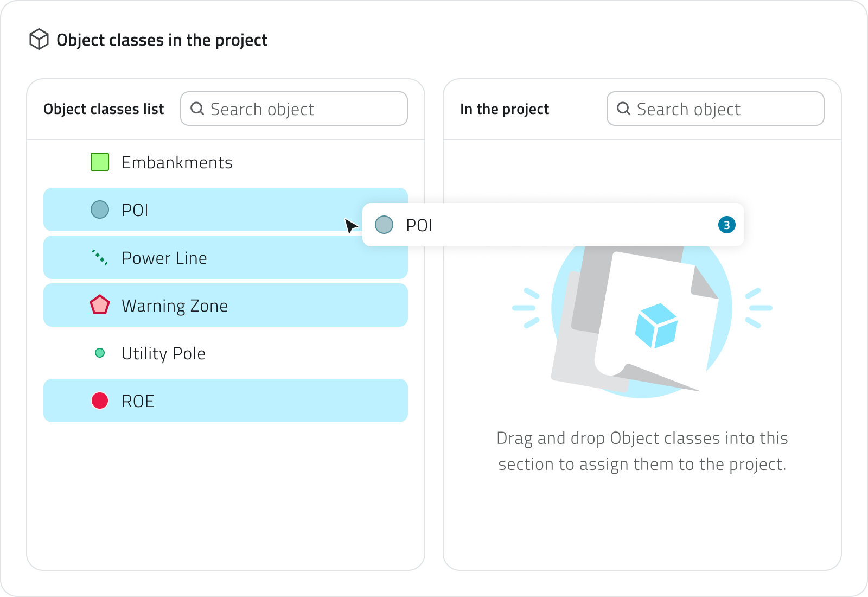Click the dotted Power Line icon
This screenshot has height=597, width=868.
click(100, 257)
